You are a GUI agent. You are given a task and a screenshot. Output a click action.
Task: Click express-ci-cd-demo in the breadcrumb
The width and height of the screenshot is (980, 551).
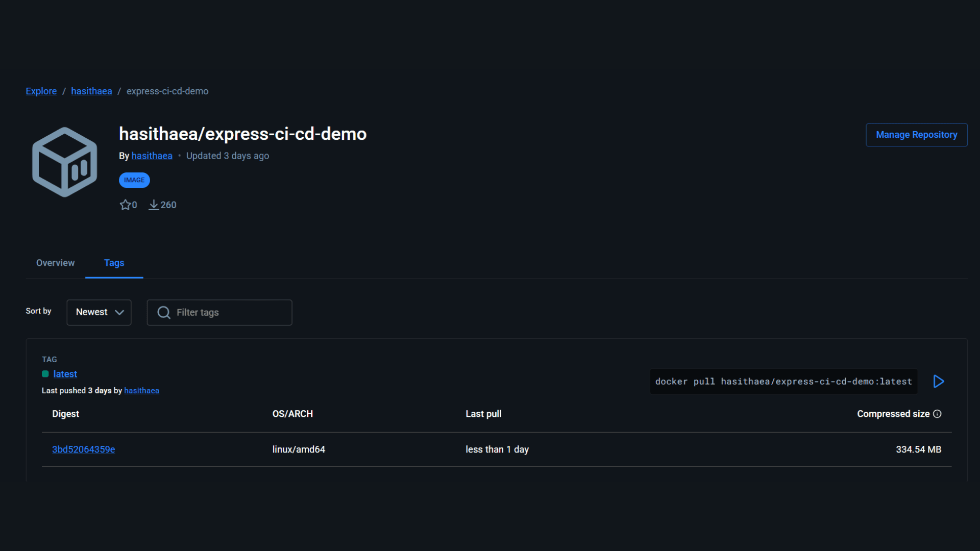(x=167, y=91)
